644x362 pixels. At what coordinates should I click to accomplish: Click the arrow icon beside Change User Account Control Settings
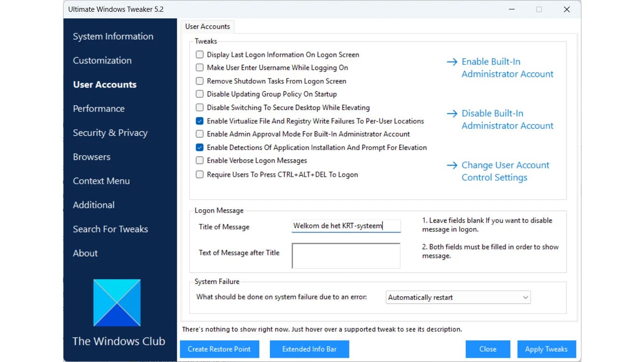pyautogui.click(x=452, y=165)
